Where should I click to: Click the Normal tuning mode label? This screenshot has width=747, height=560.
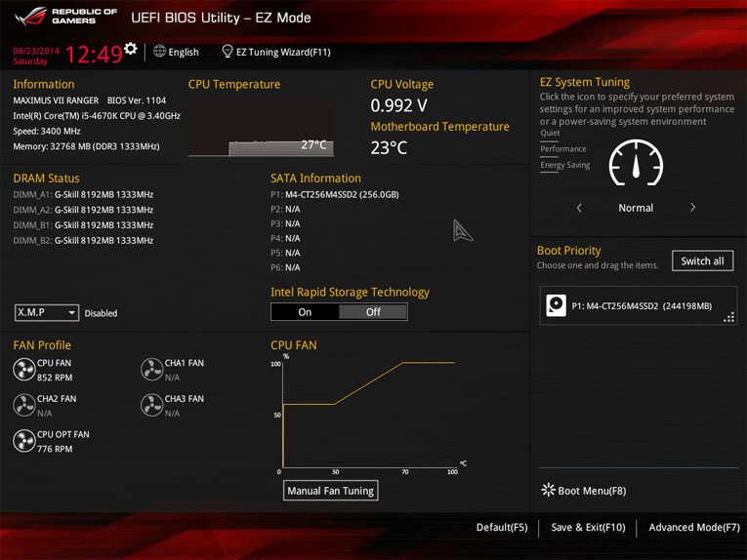coord(636,208)
